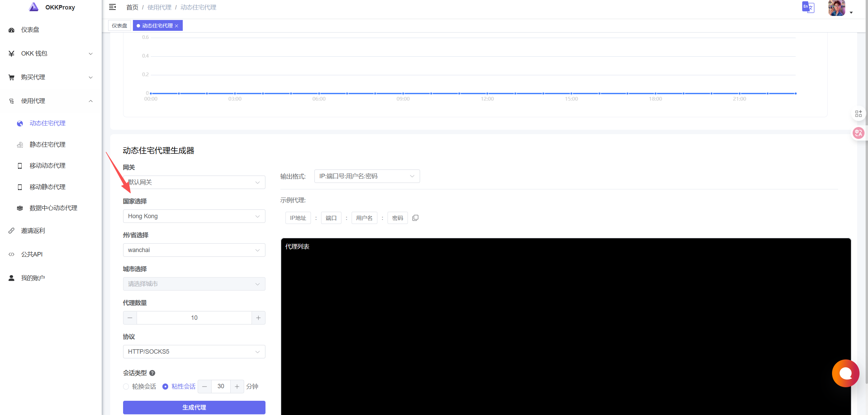Open the wanchai state/province dropdown
868x415 pixels.
[x=194, y=250]
